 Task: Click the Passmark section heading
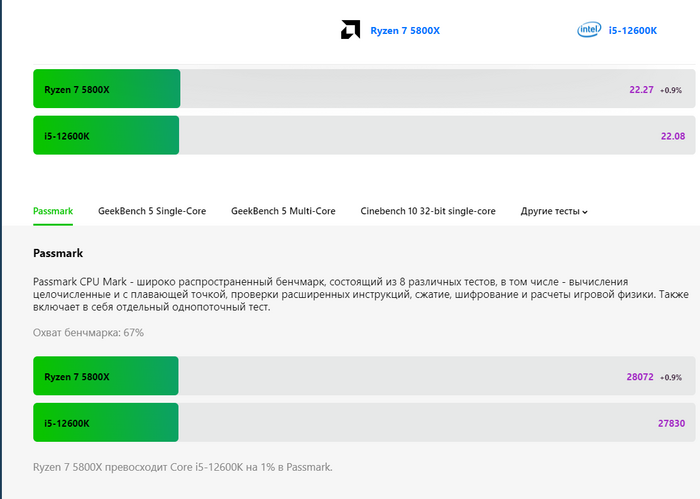(x=58, y=253)
